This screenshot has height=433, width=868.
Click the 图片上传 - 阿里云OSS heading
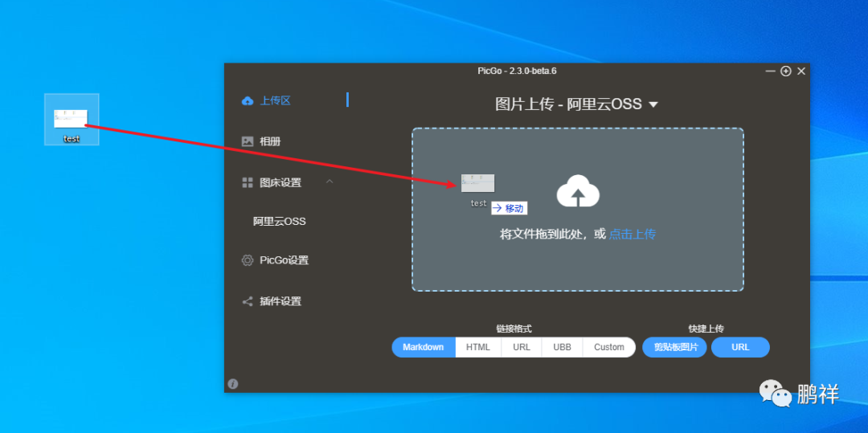568,104
